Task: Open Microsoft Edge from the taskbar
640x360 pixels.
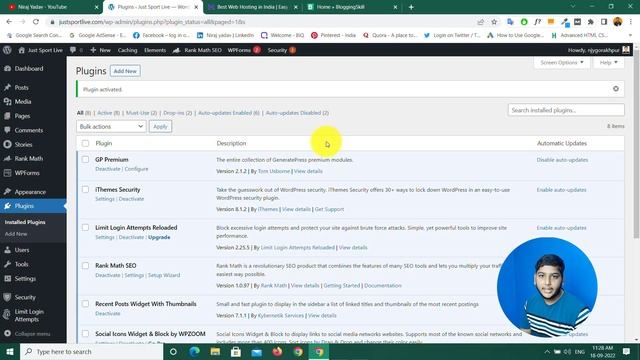Action: click(x=194, y=351)
